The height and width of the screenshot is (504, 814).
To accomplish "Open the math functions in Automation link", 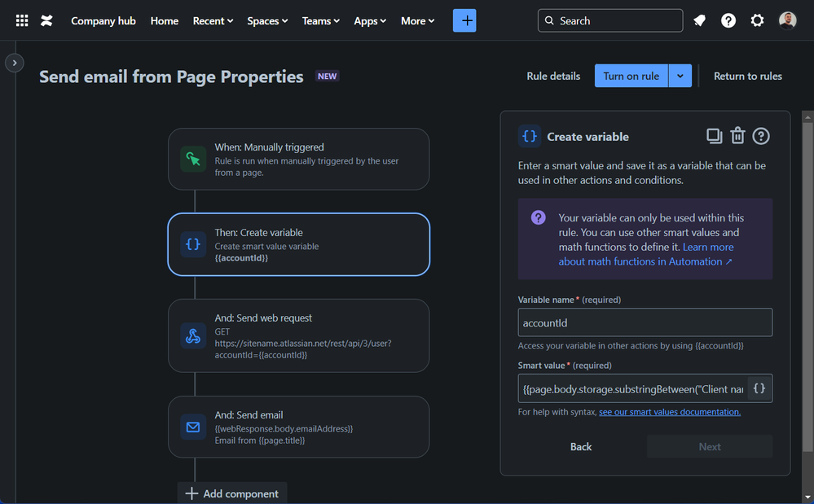I will [646, 254].
